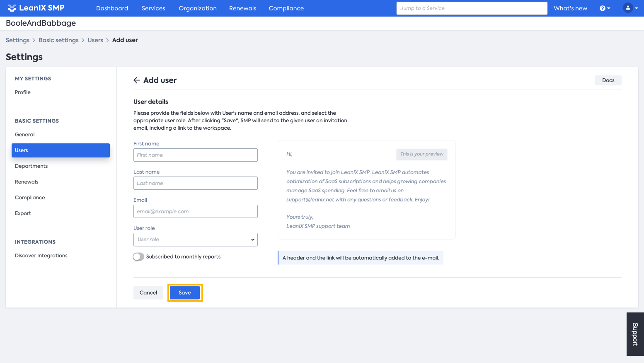
Task: Click the Docs button
Action: 608,80
